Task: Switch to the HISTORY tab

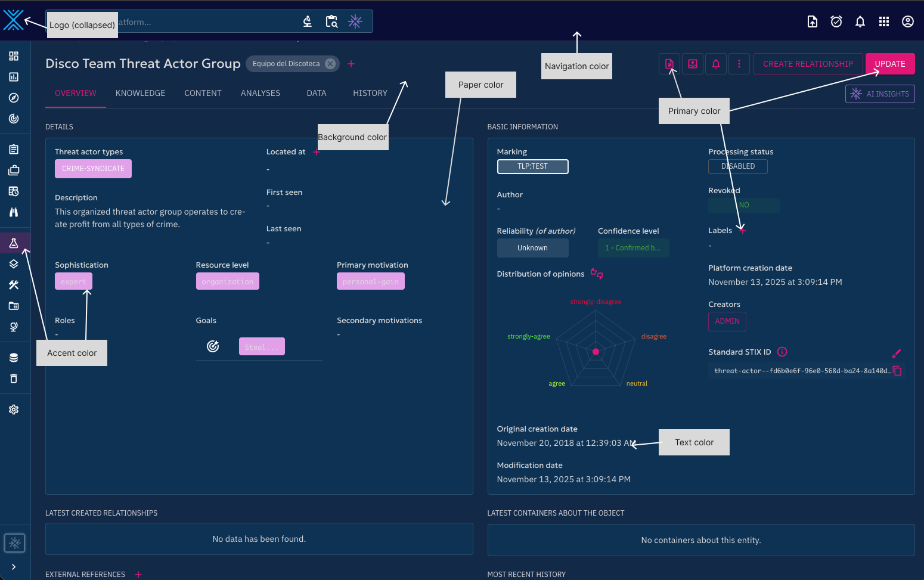Action: [x=370, y=94]
